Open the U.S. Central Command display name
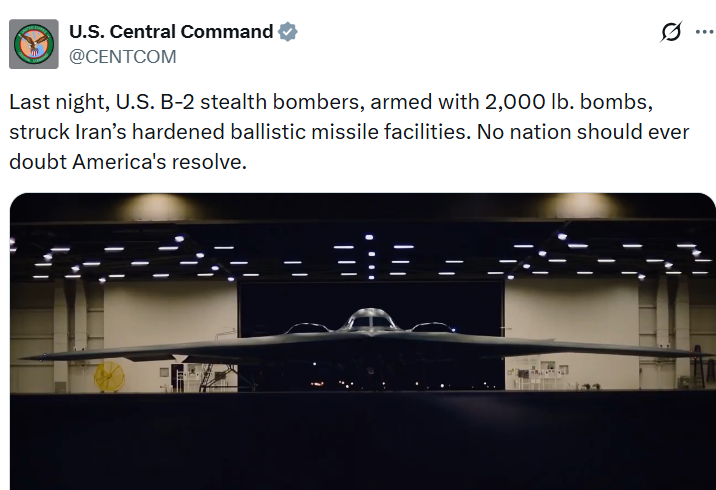The image size is (716, 490). pos(170,32)
